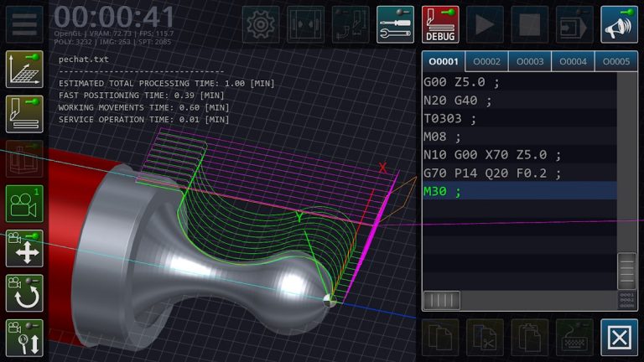This screenshot has height=362, width=644.
Task: Toggle the cutting tool display button
Action: (x=24, y=113)
